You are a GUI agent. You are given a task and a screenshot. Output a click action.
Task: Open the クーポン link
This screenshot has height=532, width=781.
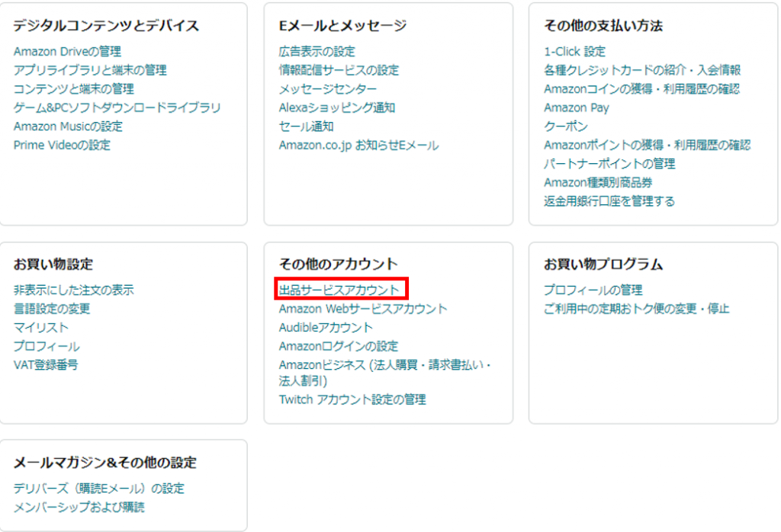[x=566, y=127]
